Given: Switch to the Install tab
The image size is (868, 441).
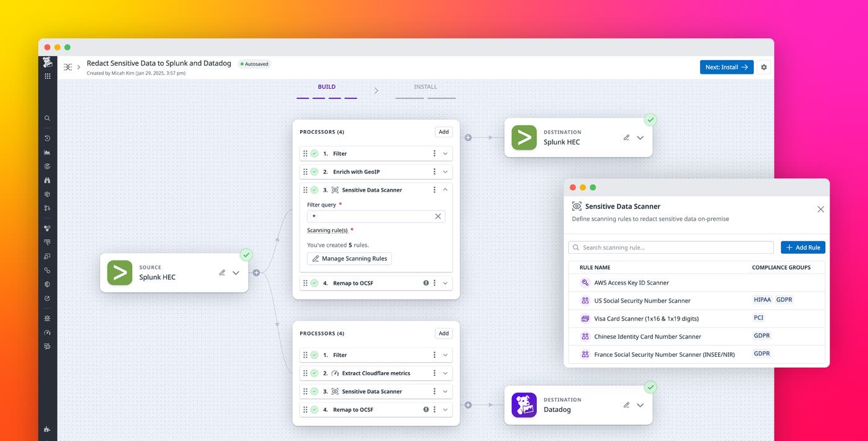Looking at the screenshot, I should pyautogui.click(x=425, y=86).
